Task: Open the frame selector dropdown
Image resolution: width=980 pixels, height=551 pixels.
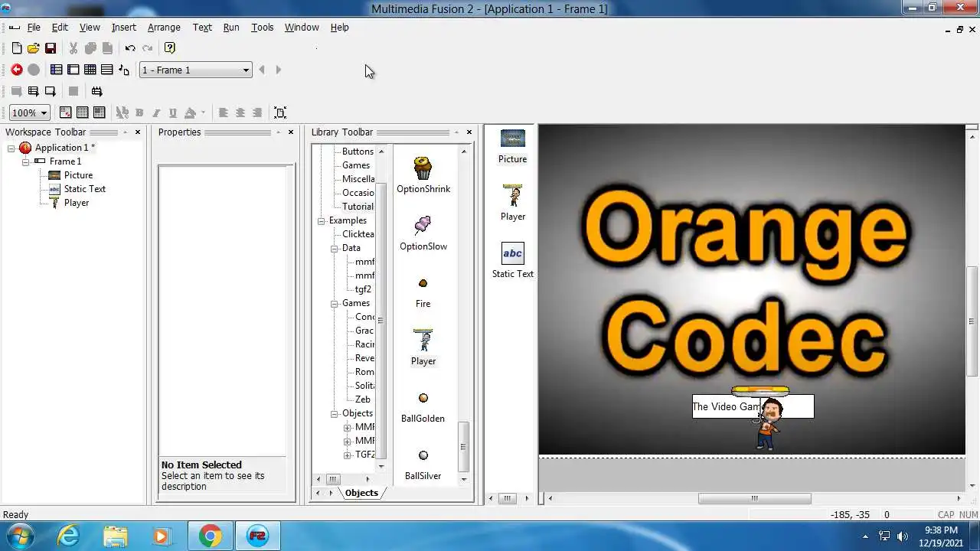Action: pyautogui.click(x=195, y=70)
